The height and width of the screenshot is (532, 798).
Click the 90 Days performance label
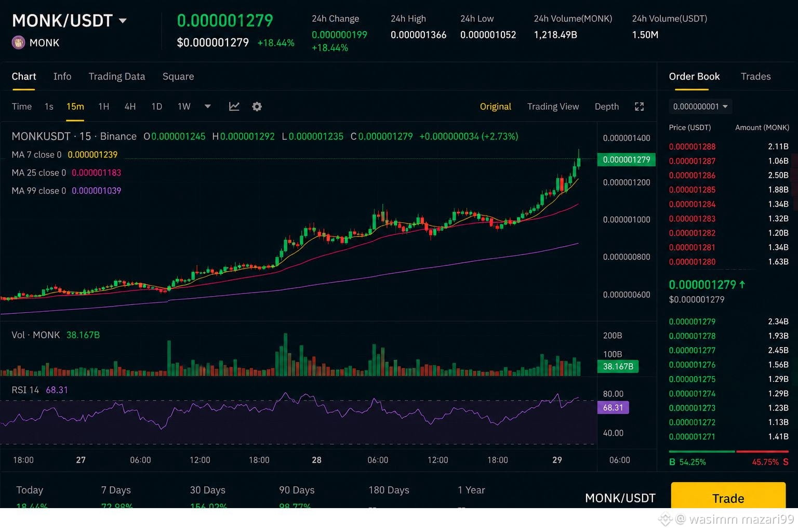(297, 490)
